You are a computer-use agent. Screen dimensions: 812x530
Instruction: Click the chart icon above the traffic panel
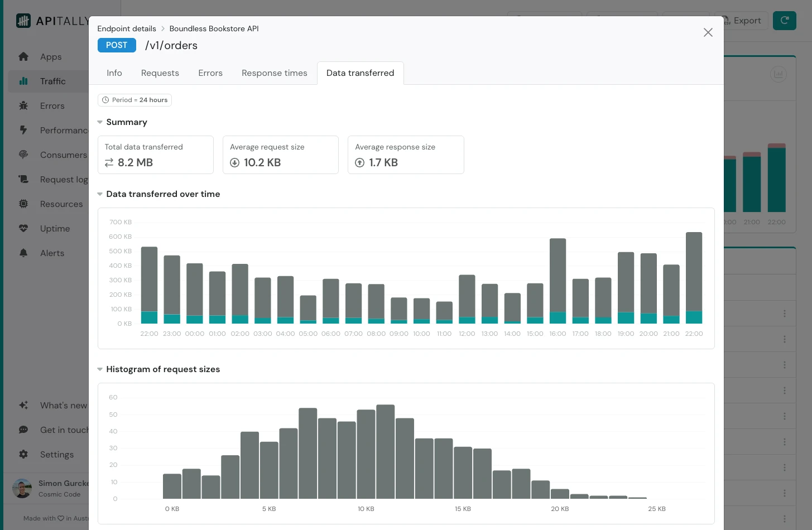pos(779,74)
